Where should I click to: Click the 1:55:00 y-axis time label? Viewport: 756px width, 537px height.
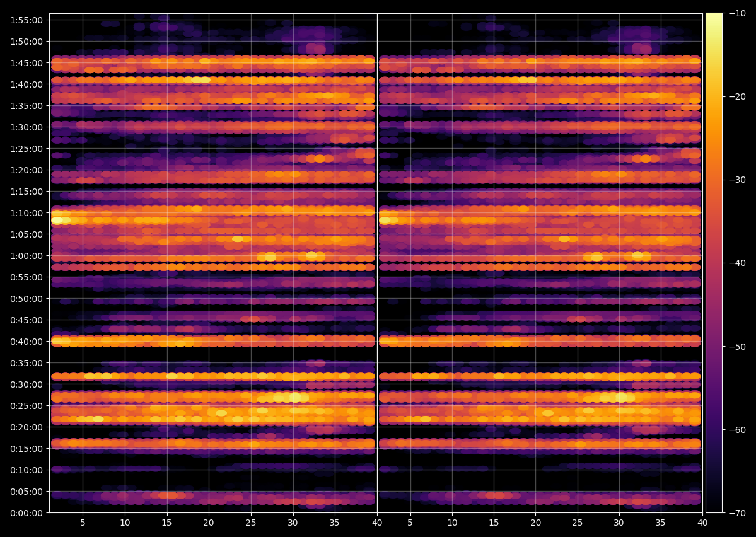coord(26,20)
